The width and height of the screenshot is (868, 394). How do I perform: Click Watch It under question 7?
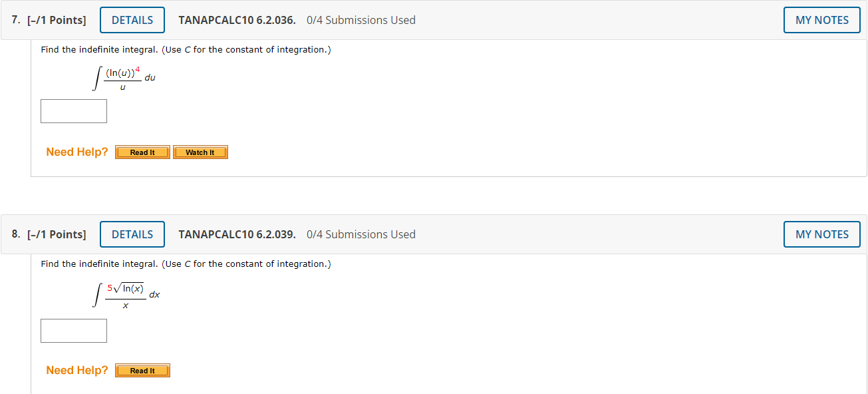point(200,152)
